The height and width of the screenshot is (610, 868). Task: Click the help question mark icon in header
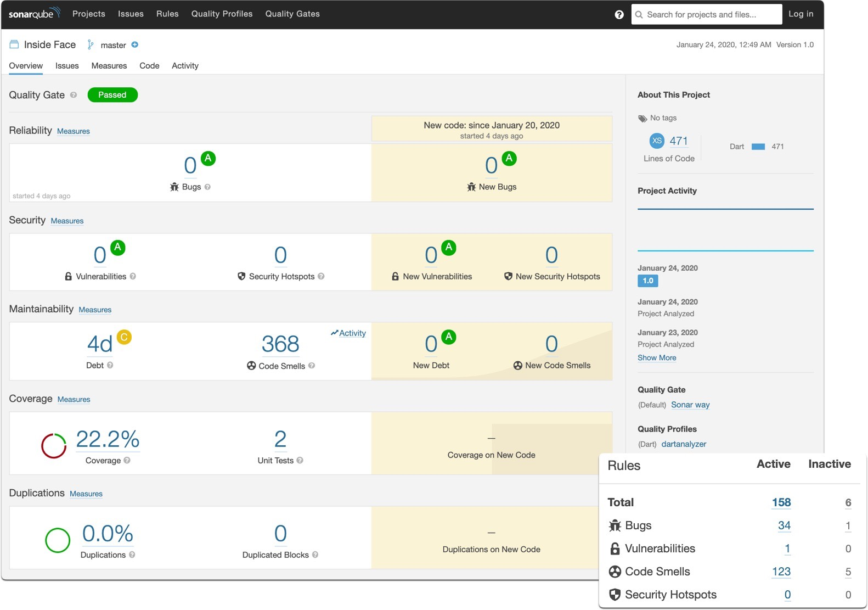tap(619, 15)
